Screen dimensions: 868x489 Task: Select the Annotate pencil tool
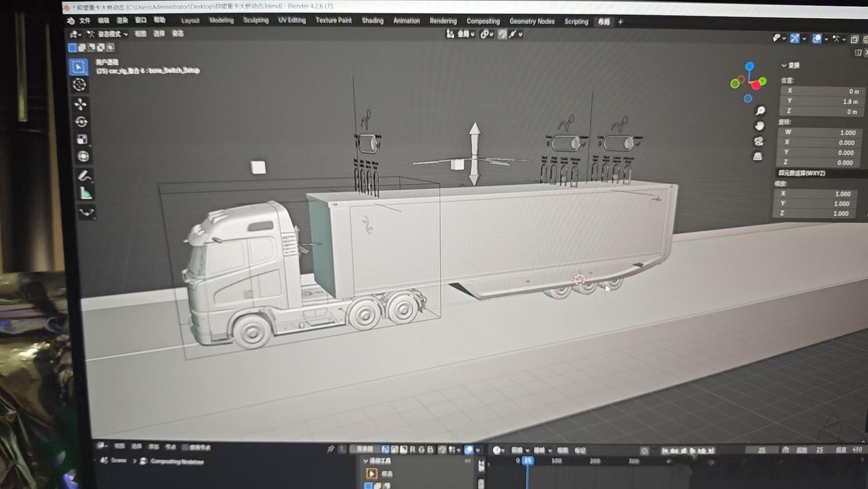tap(84, 176)
